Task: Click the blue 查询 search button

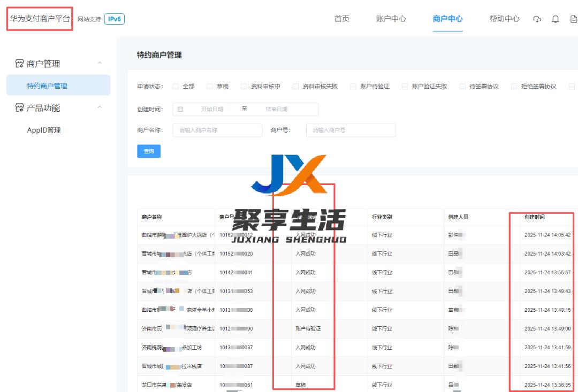Action: (x=149, y=151)
